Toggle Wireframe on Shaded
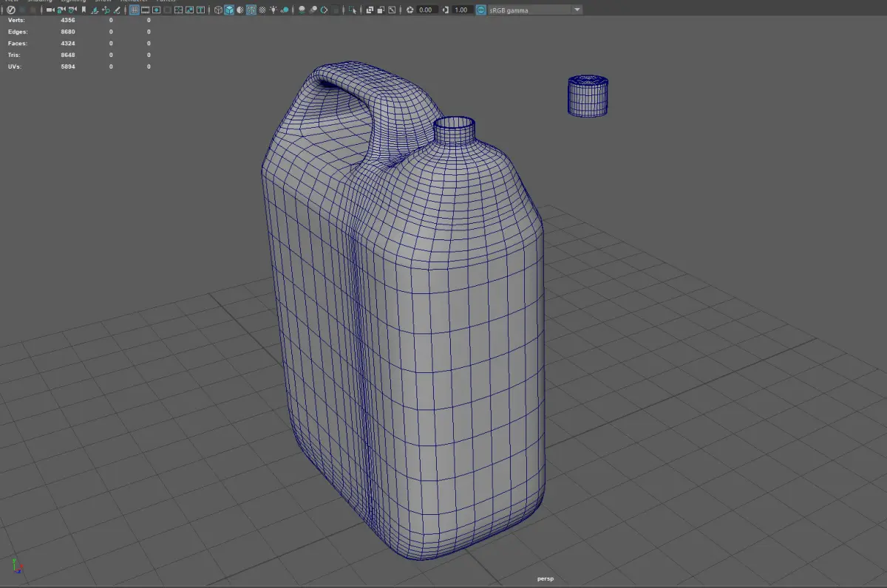 coord(251,10)
